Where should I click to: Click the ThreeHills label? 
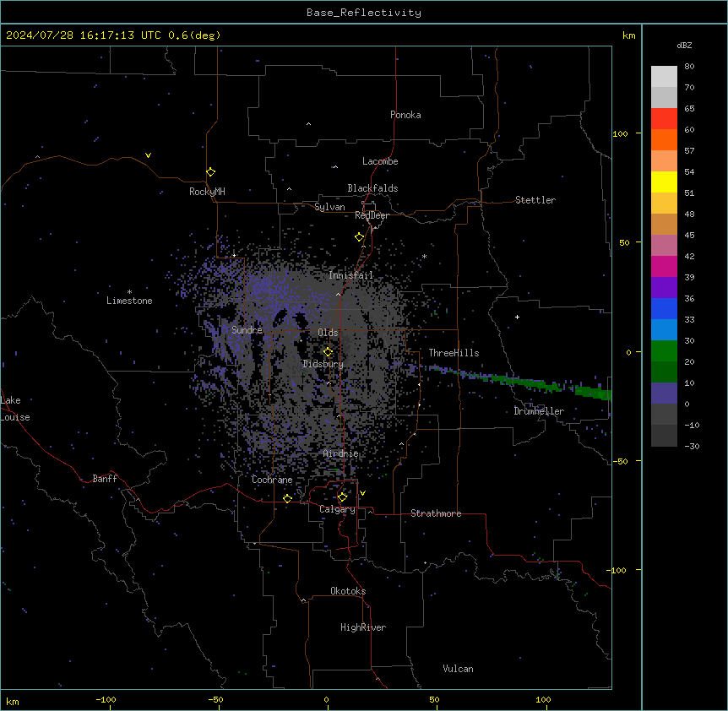click(x=454, y=353)
